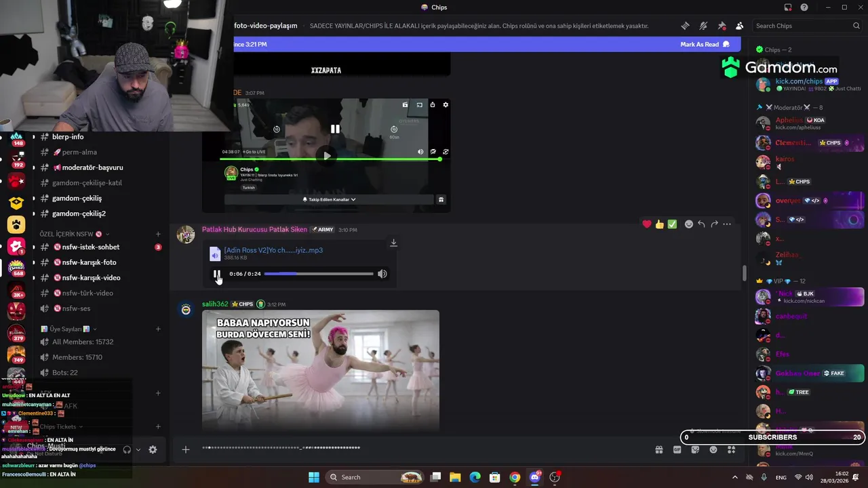Pause the mp3 audio playback
This screenshot has width=868, height=488.
point(217,274)
